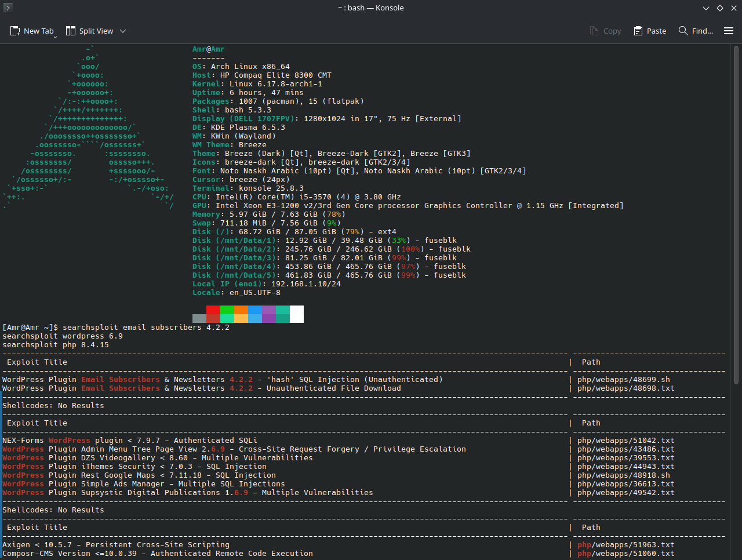Click the grey color block
This screenshot has width=742, height=560.
point(199,318)
